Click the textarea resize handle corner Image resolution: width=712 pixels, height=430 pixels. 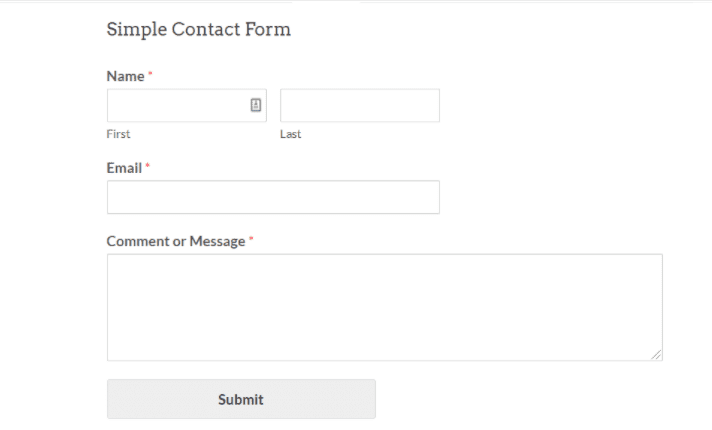pos(656,355)
